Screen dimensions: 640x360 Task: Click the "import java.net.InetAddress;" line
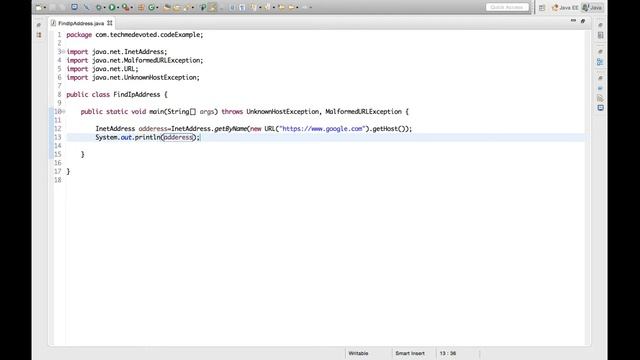[x=117, y=52]
